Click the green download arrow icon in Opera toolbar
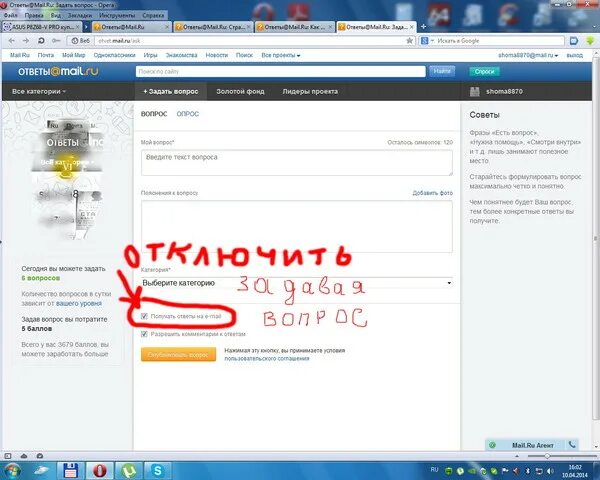The image size is (600, 480). (590, 41)
